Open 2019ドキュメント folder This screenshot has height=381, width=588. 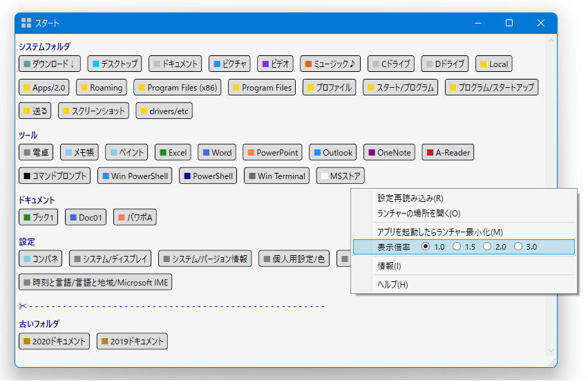pyautogui.click(x=132, y=341)
